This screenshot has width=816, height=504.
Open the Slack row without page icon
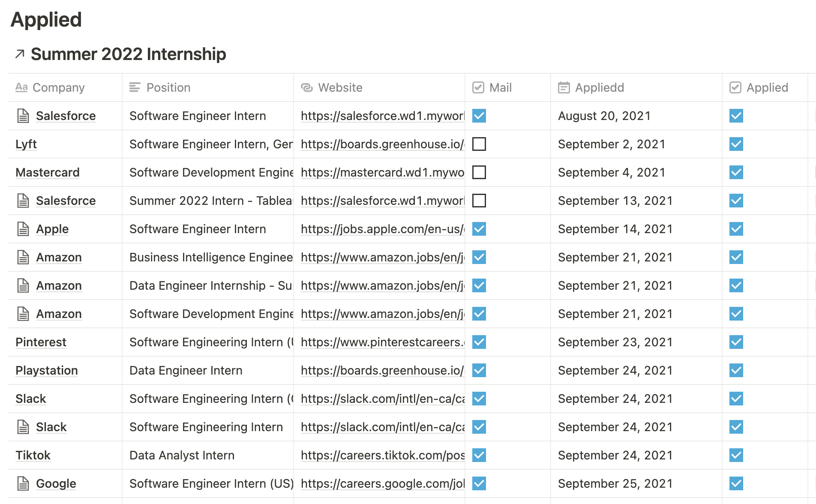click(30, 399)
